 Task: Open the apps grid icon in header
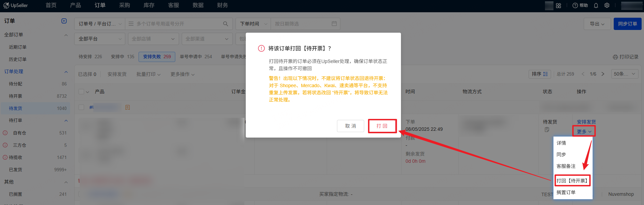pyautogui.click(x=559, y=5)
